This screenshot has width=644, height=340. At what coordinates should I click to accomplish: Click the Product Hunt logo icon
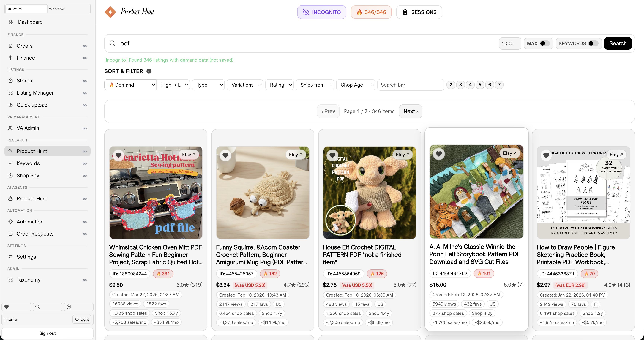pos(110,12)
